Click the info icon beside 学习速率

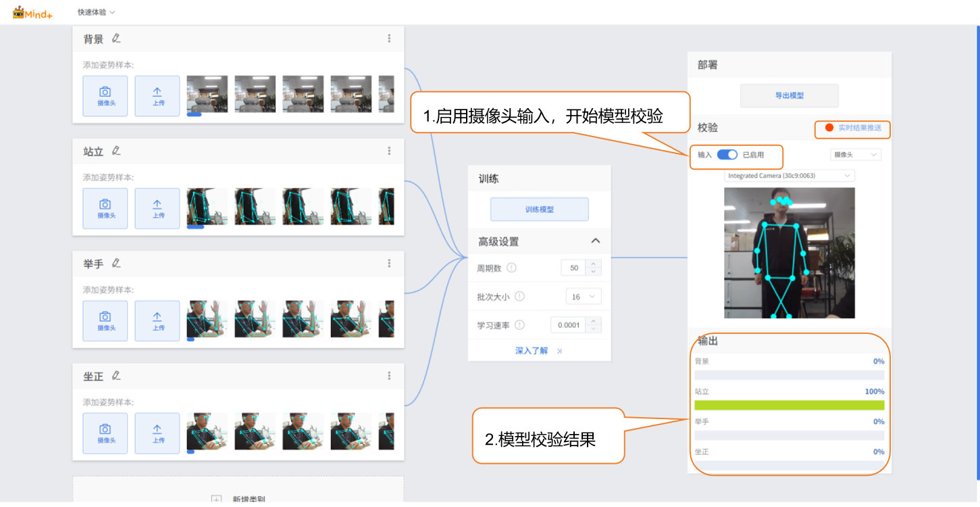click(519, 325)
